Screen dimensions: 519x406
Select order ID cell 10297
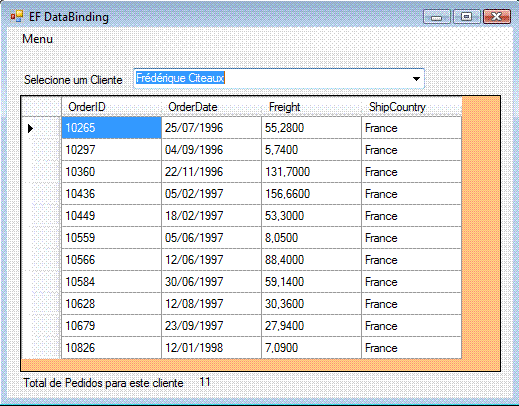pos(111,150)
